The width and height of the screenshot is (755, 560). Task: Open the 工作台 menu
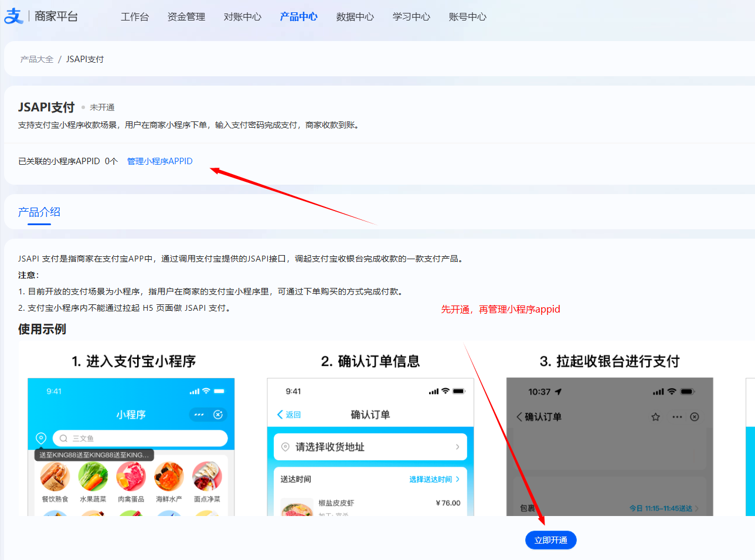click(x=135, y=17)
